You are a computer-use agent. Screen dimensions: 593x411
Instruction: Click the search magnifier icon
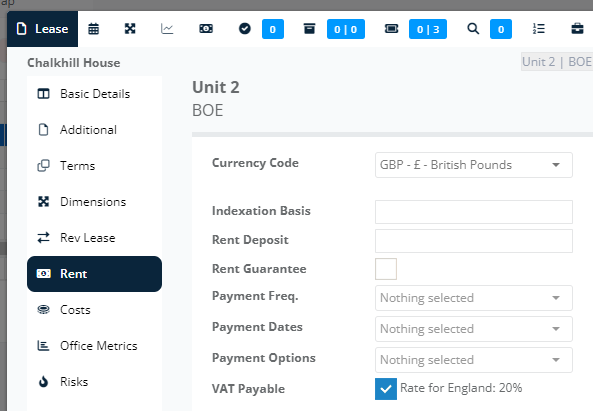pos(473,29)
